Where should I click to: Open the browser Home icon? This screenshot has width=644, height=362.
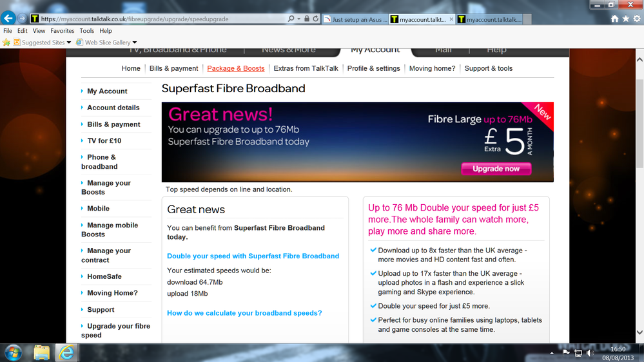614,19
